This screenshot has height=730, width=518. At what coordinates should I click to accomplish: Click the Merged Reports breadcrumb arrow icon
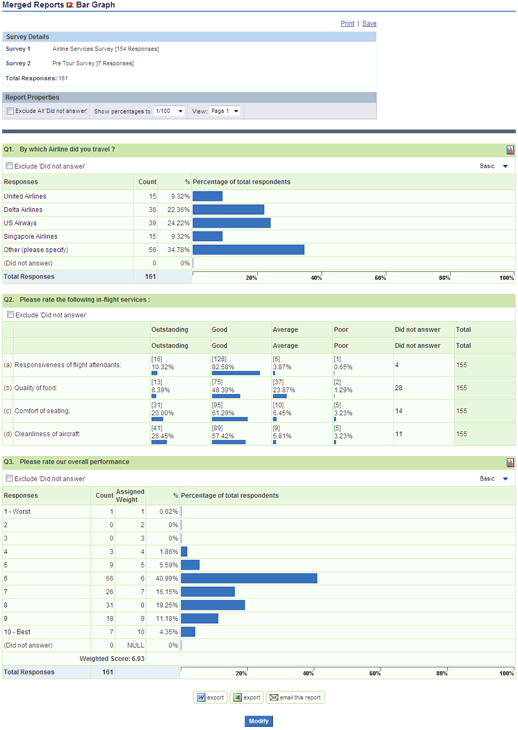pos(70,5)
